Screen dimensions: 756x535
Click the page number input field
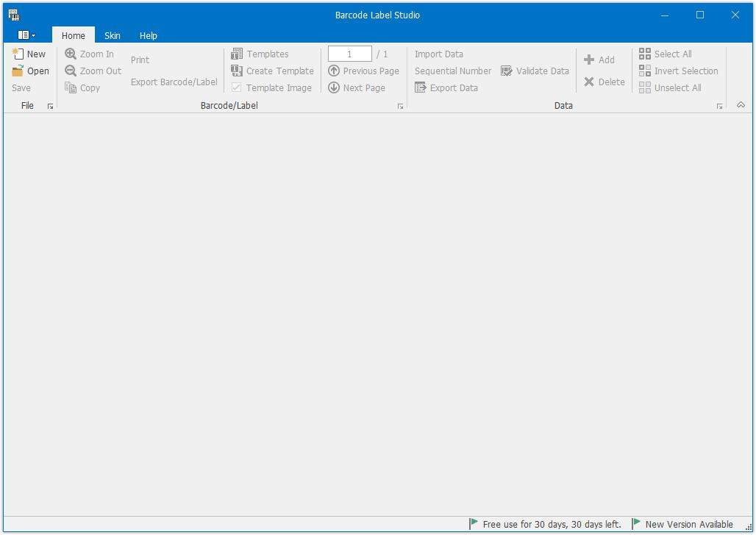[x=349, y=54]
